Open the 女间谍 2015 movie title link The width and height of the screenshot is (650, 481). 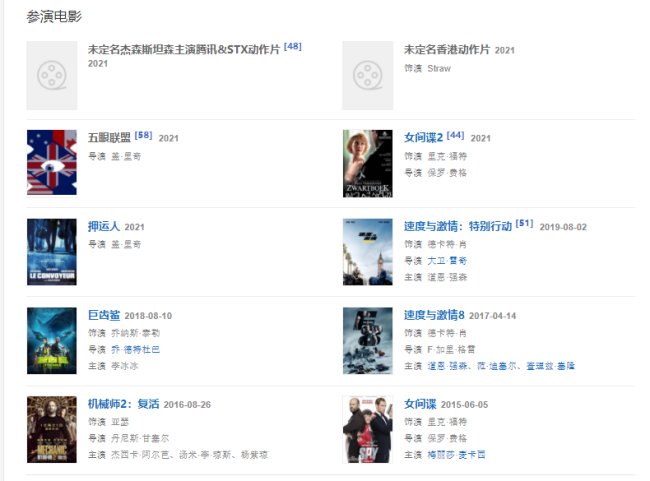tap(421, 404)
